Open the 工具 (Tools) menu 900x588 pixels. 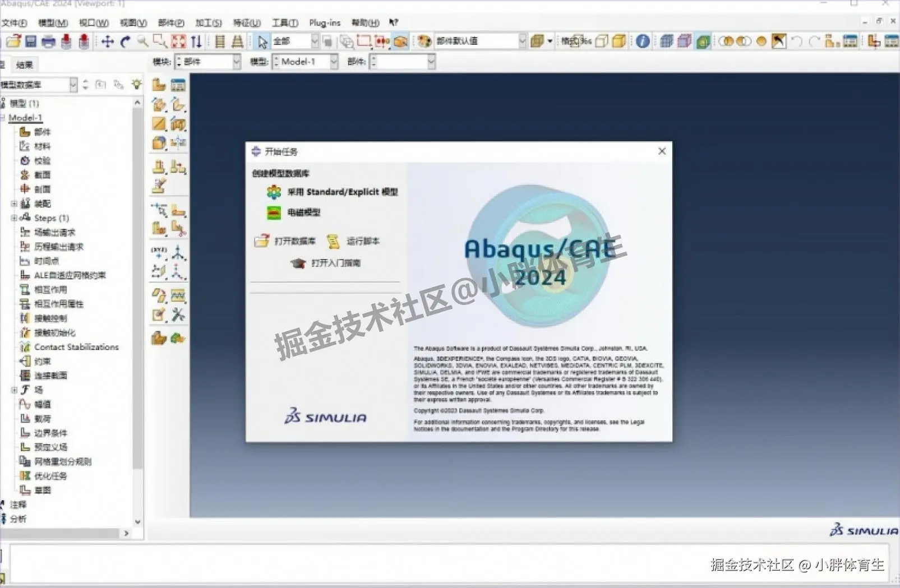coord(284,23)
